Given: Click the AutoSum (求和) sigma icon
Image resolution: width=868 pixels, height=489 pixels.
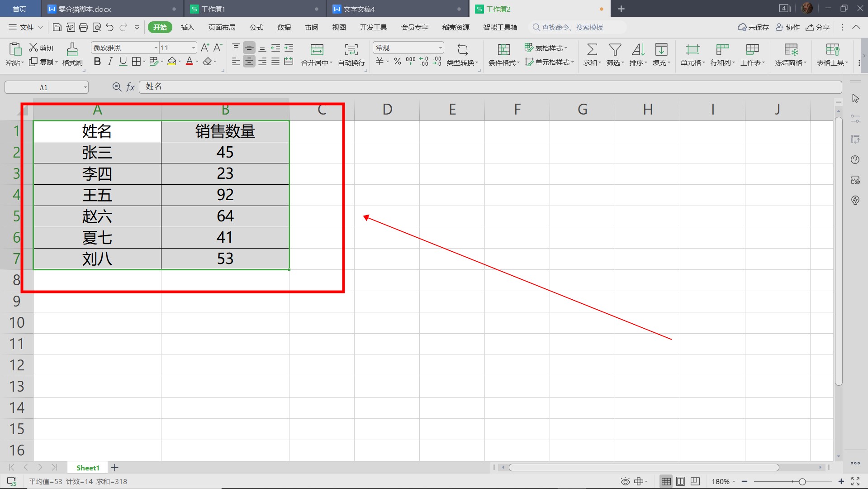Looking at the screenshot, I should [592, 49].
